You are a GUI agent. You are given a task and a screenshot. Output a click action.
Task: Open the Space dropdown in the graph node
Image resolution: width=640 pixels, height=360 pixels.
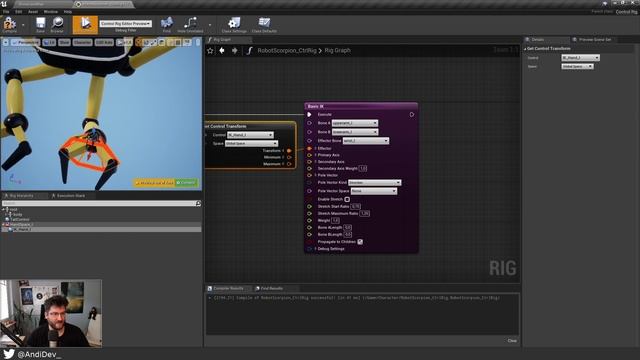click(251, 144)
